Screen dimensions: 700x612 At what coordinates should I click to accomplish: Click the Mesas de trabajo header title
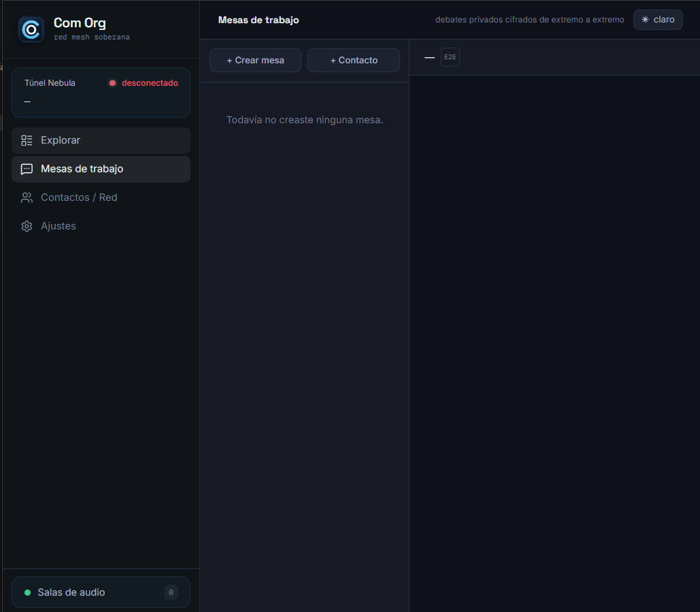(259, 20)
